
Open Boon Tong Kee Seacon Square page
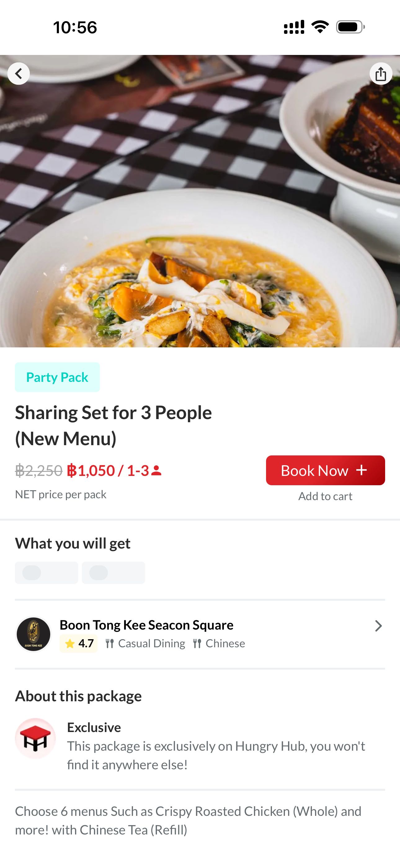(146, 625)
